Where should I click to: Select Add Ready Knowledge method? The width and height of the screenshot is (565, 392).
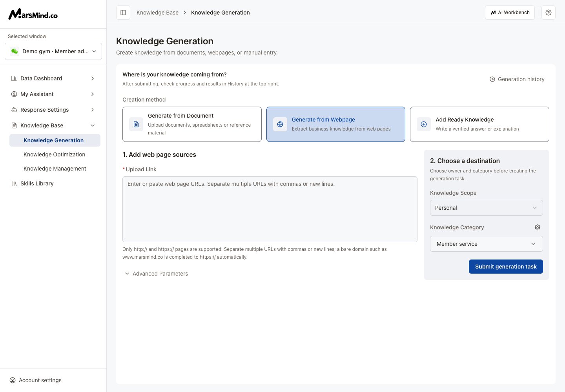coord(479,124)
